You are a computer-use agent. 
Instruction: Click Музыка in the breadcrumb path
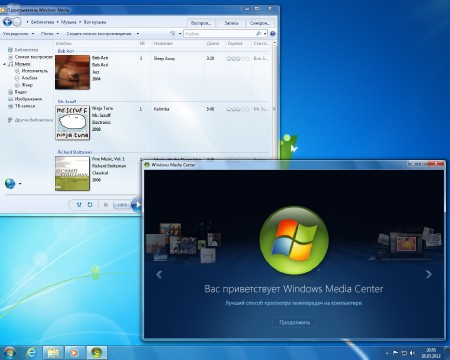click(69, 22)
